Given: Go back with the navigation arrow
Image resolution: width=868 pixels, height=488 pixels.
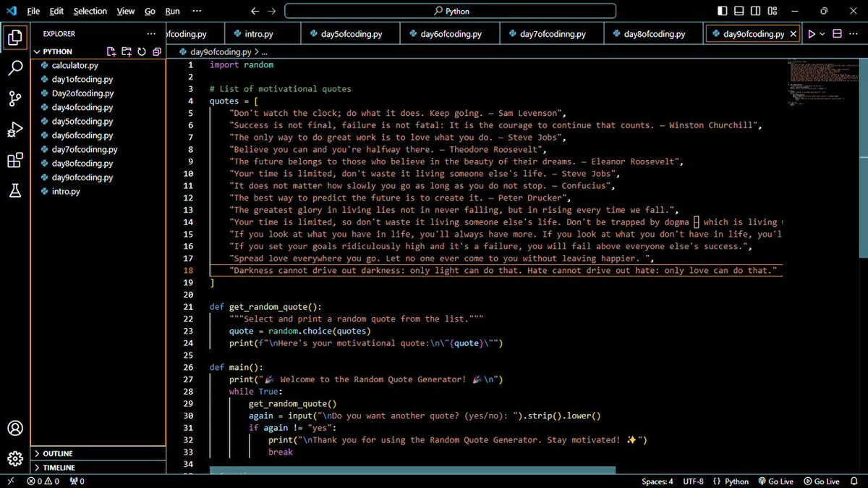Looking at the screenshot, I should click(x=255, y=11).
